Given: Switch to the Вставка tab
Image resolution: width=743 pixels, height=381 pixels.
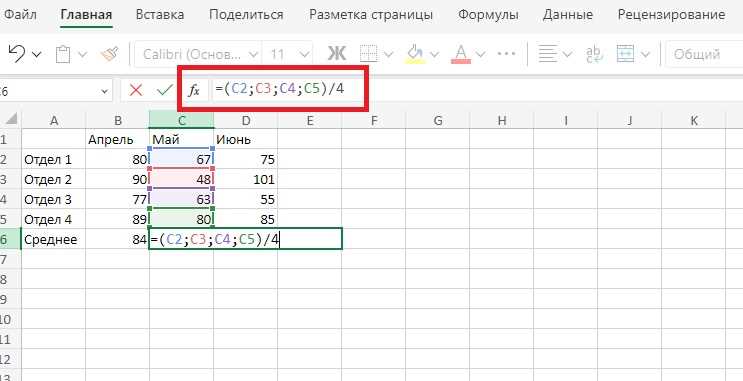Looking at the screenshot, I should coord(160,15).
